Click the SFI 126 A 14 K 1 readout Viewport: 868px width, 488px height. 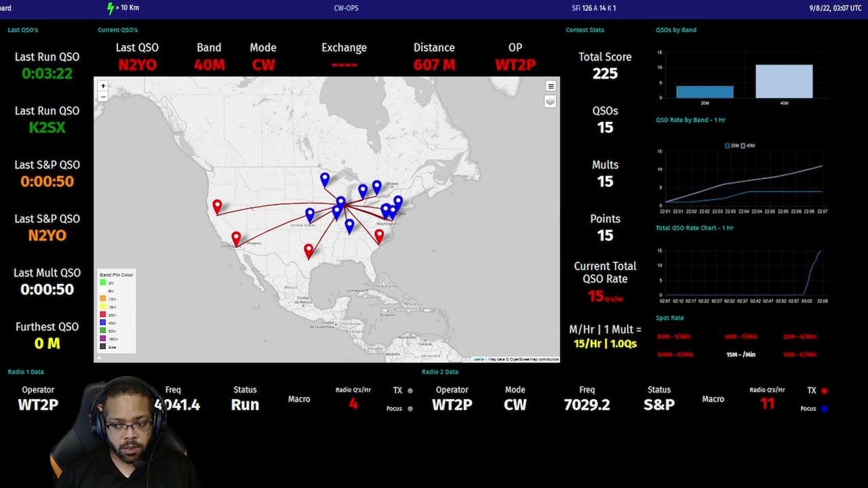594,8
